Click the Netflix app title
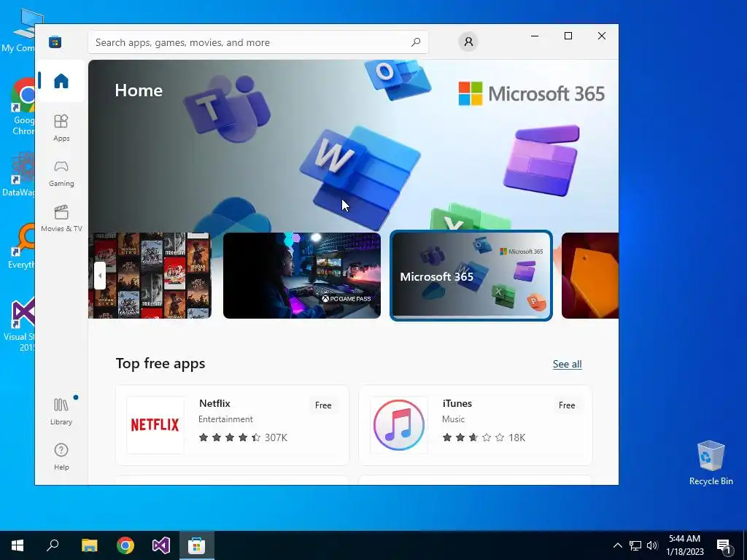This screenshot has width=747, height=560. [x=214, y=403]
